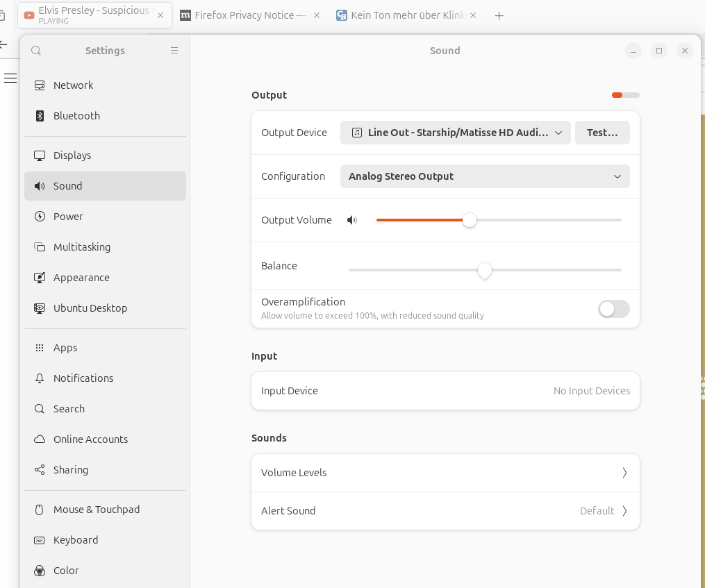Close the Elvis Presley browser tab
Viewport: 705px width, 588px height.
pos(160,15)
